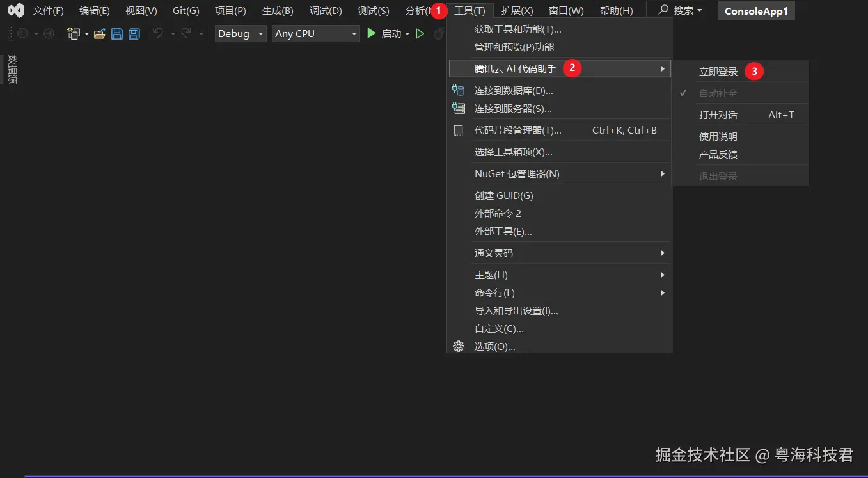Expand the redo history dropdown arrow
The height and width of the screenshot is (478, 868).
201,34
